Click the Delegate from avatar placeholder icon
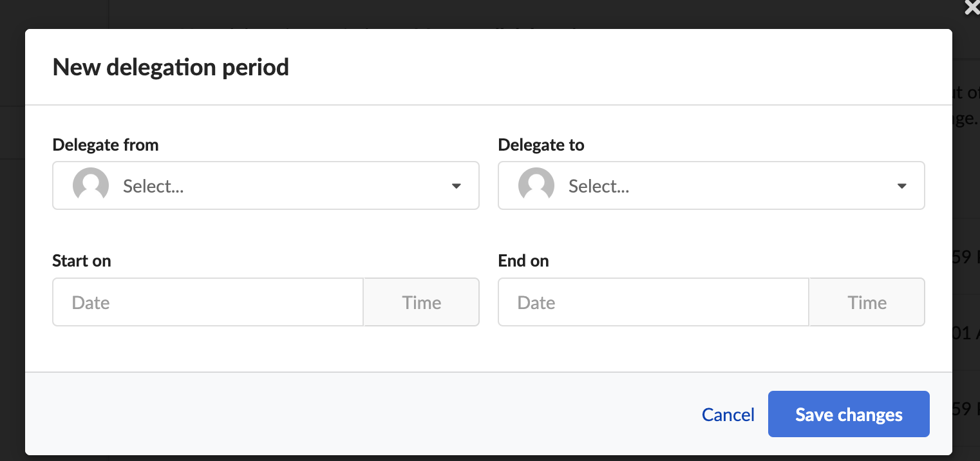The width and height of the screenshot is (980, 461). coord(91,185)
